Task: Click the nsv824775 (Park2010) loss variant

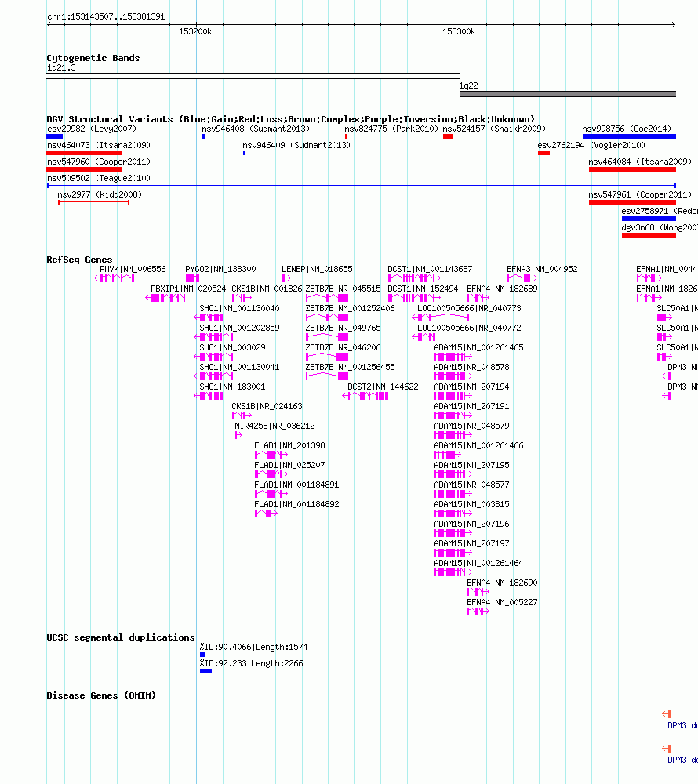Action: [346, 136]
